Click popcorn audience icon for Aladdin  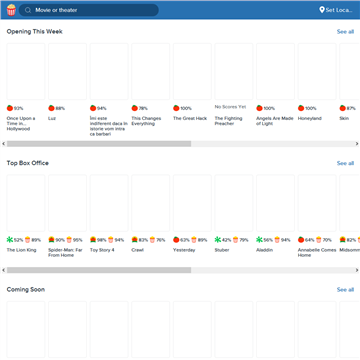click(x=277, y=240)
